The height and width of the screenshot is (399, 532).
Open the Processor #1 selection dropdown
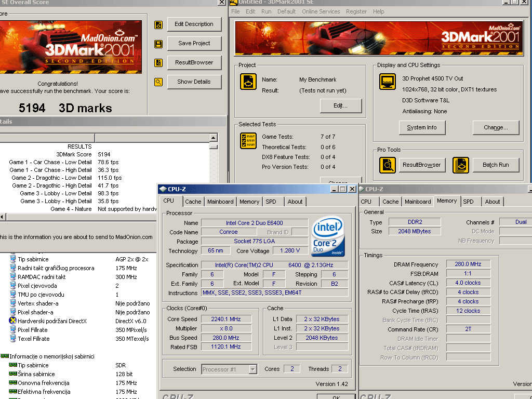[253, 369]
